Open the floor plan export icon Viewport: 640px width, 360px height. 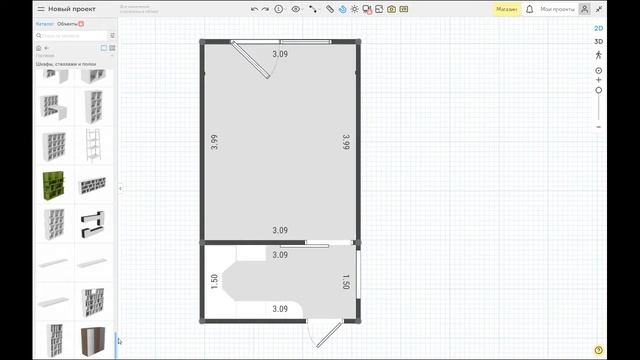pyautogui.click(x=379, y=9)
